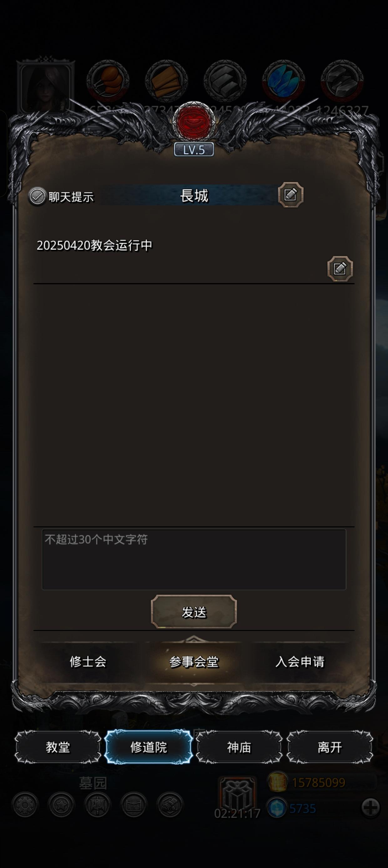Edit the 20250420 announcement text
The image size is (388, 868).
(x=340, y=269)
